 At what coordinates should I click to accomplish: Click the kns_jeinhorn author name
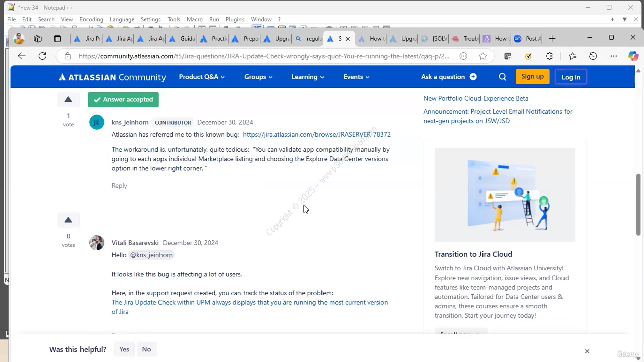pyautogui.click(x=130, y=122)
